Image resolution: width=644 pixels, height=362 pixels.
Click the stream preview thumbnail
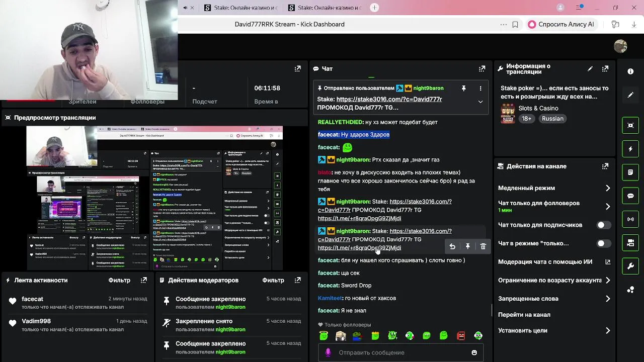pyautogui.click(x=154, y=198)
